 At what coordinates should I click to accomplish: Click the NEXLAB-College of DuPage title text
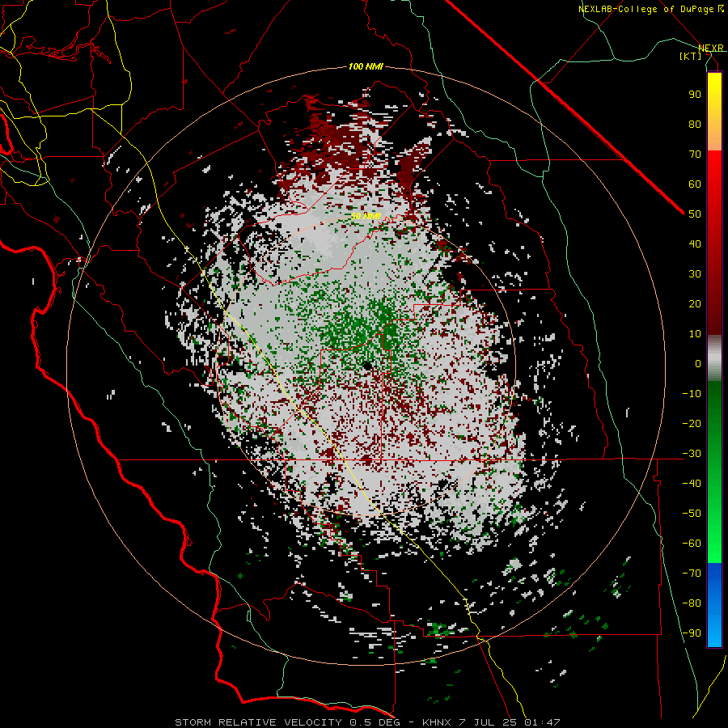[x=646, y=9]
